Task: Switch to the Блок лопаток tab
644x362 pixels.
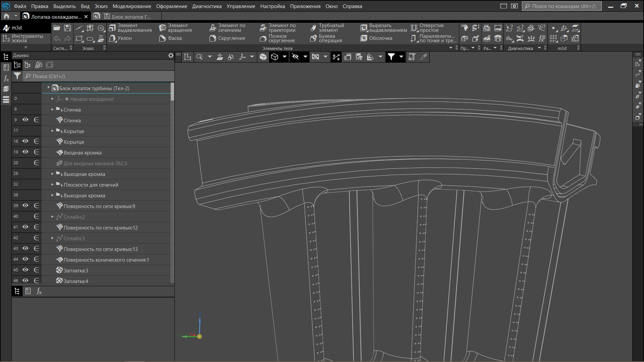Action: [x=127, y=17]
